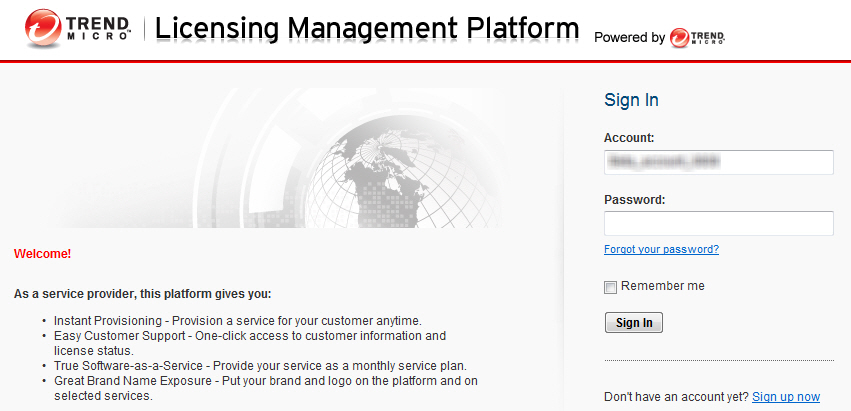Open the Forgot your password link

661,249
